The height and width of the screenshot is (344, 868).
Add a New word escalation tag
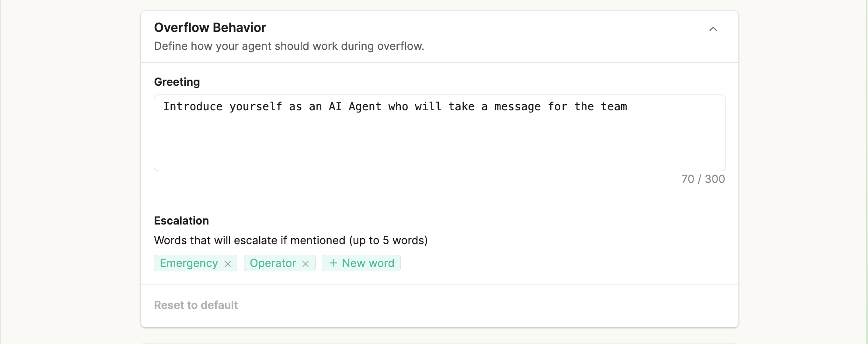[x=368, y=263]
